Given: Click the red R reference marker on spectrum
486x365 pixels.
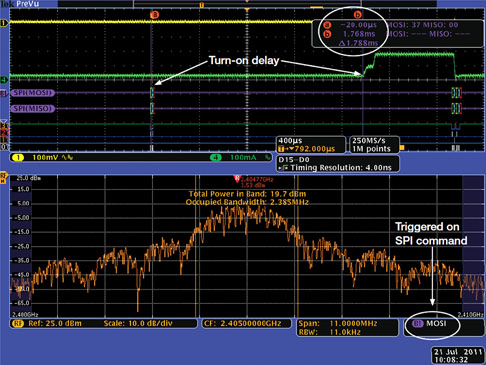Looking at the screenshot, I should click(237, 179).
